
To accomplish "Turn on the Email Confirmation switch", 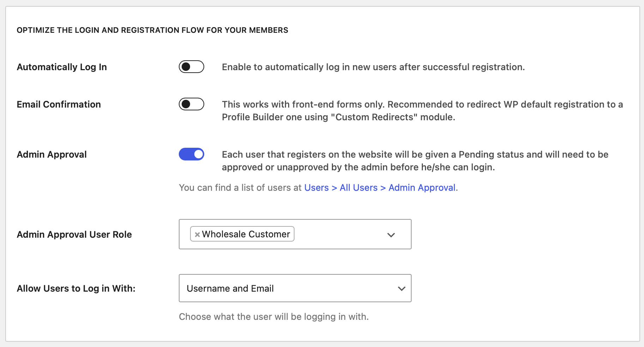I will click(192, 104).
